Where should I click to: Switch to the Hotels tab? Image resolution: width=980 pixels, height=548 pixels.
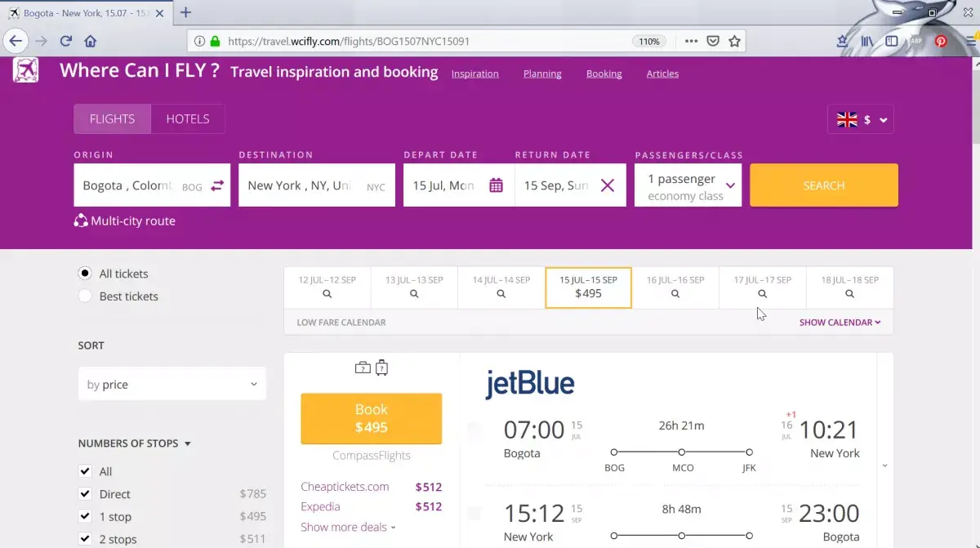pyautogui.click(x=188, y=119)
